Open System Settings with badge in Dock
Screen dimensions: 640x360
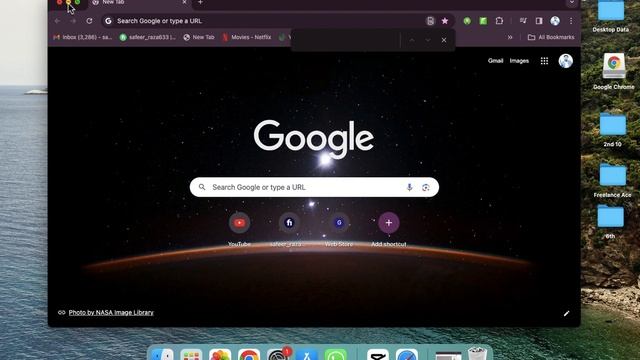[279, 353]
